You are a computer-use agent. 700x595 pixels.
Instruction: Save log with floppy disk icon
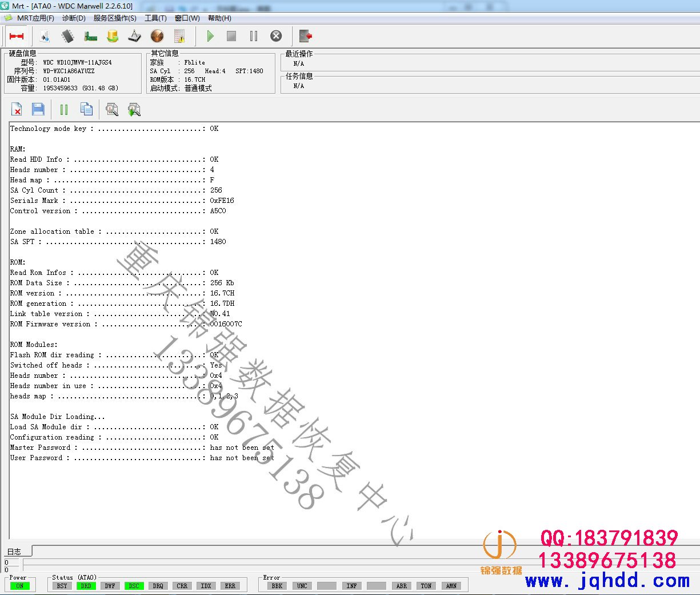point(38,109)
